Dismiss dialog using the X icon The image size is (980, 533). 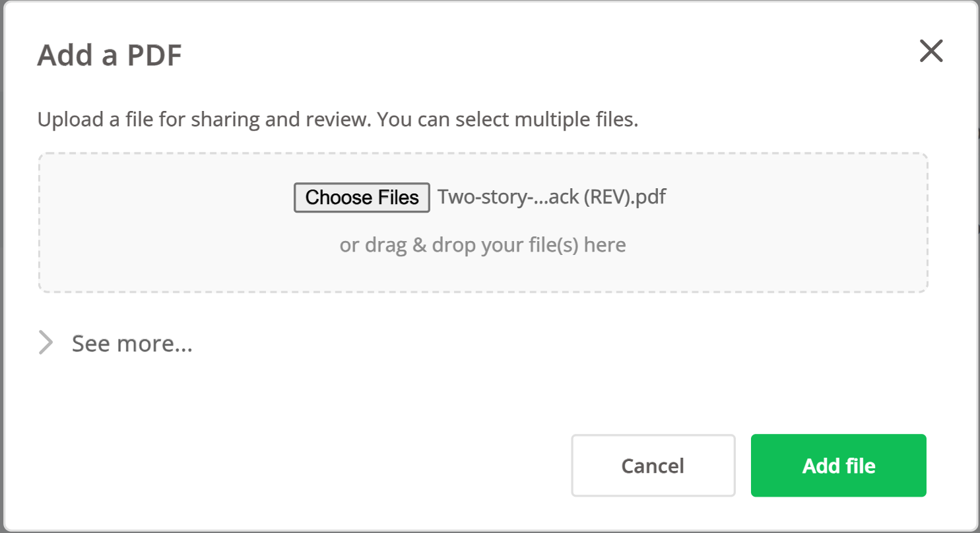point(931,51)
